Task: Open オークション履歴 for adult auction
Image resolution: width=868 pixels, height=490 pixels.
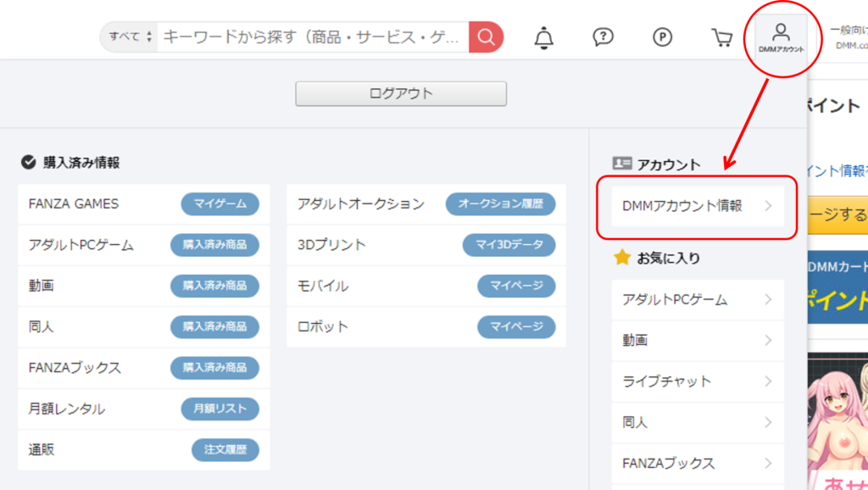Action: pos(500,204)
